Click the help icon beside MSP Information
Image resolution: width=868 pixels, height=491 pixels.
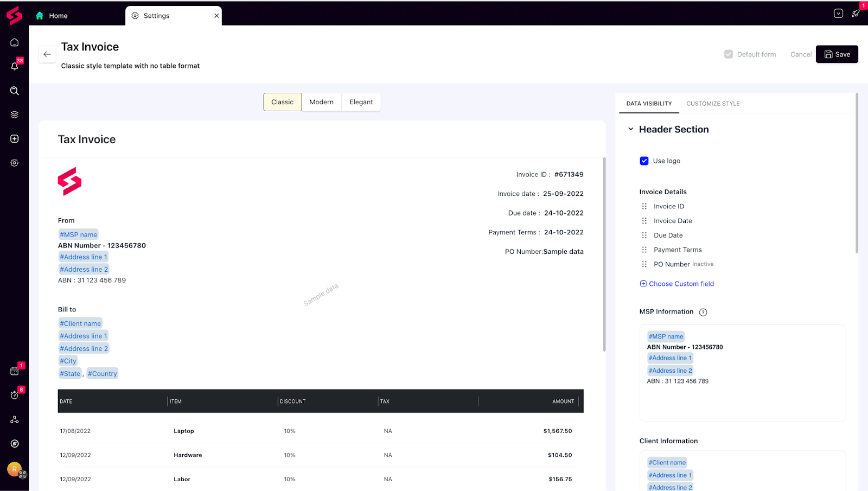pos(703,312)
